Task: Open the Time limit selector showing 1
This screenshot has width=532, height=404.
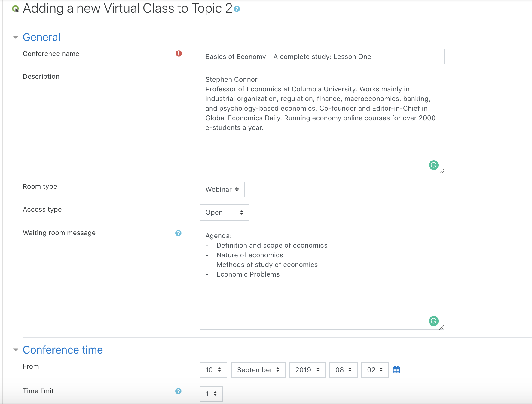Action: (x=211, y=393)
